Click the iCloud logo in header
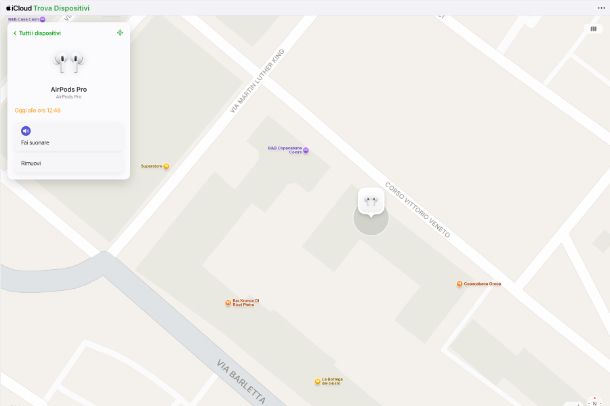The height and width of the screenshot is (406, 610). [19, 8]
